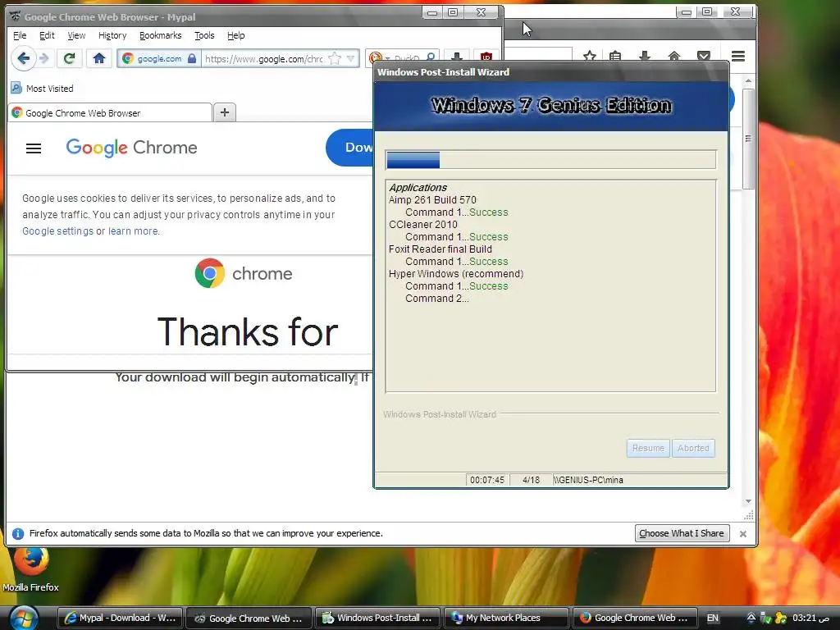Dismiss the Firefox data notification bar
The image size is (840, 630).
coord(743,533)
